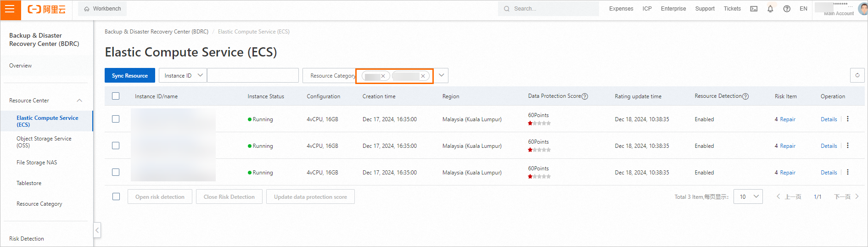This screenshot has height=247, width=868.
Task: Check the third instance row checkbox
Action: pos(116,172)
